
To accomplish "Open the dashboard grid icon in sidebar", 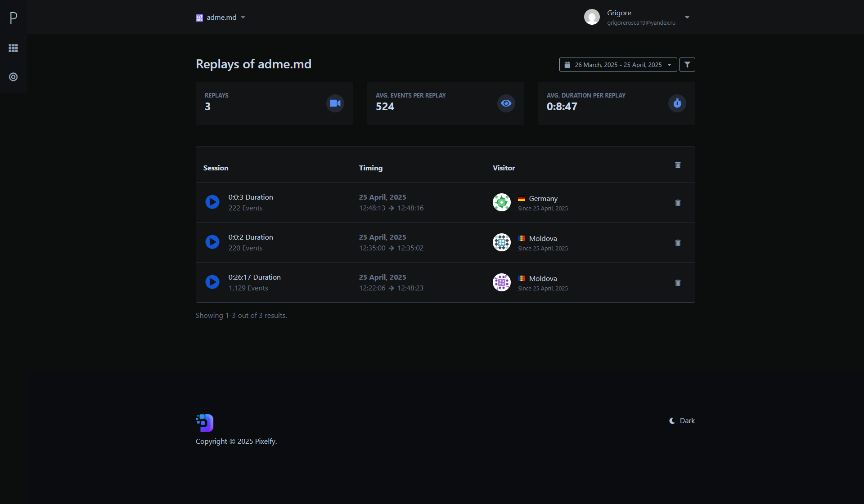I will pos(13,48).
